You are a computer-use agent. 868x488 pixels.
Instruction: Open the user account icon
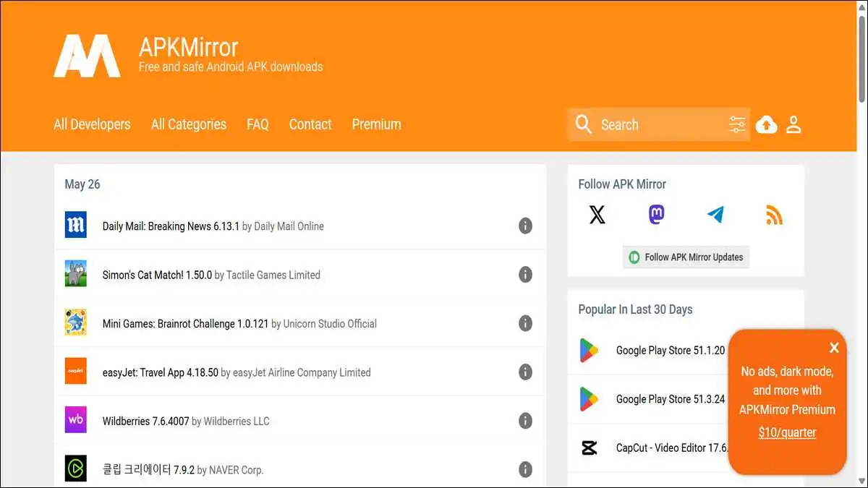click(x=793, y=124)
